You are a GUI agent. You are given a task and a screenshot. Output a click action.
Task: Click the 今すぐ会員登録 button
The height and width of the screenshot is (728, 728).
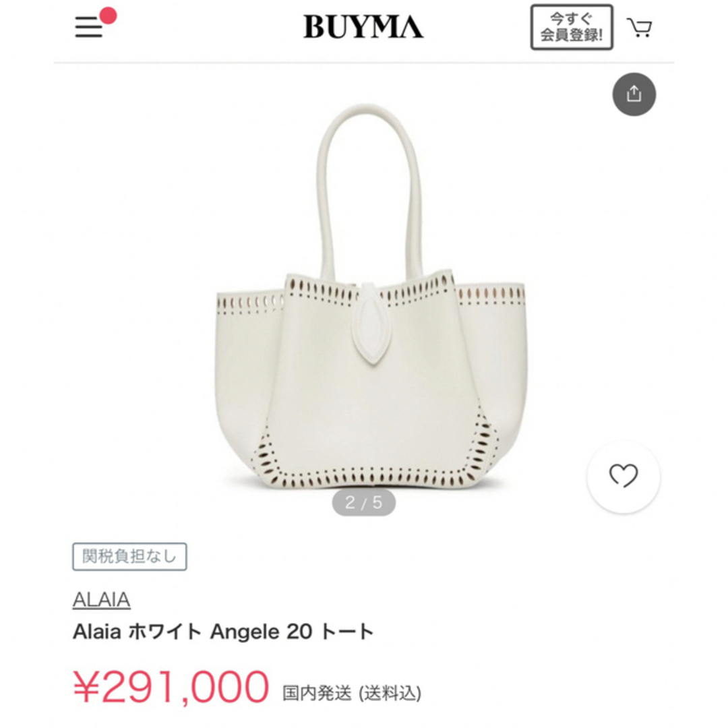572,28
